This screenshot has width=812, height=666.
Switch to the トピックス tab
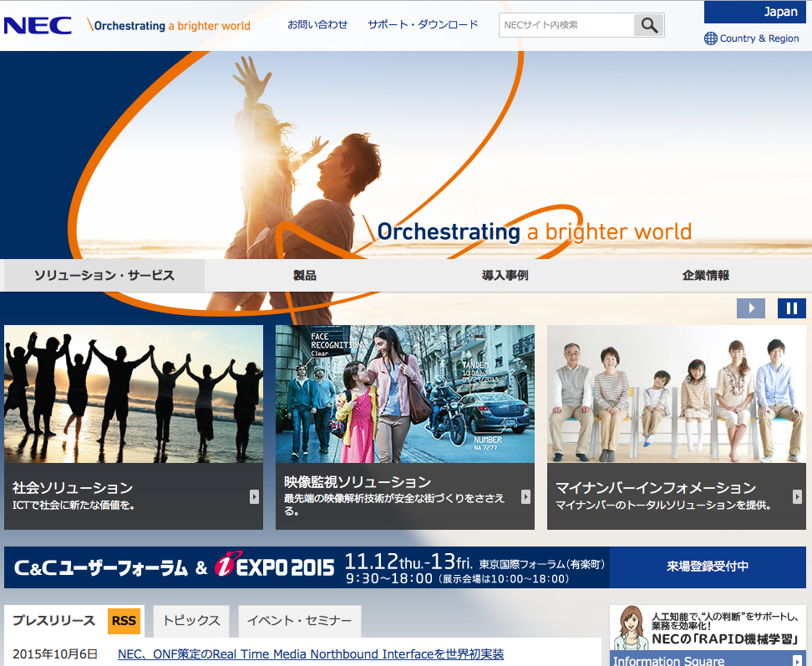tap(191, 620)
